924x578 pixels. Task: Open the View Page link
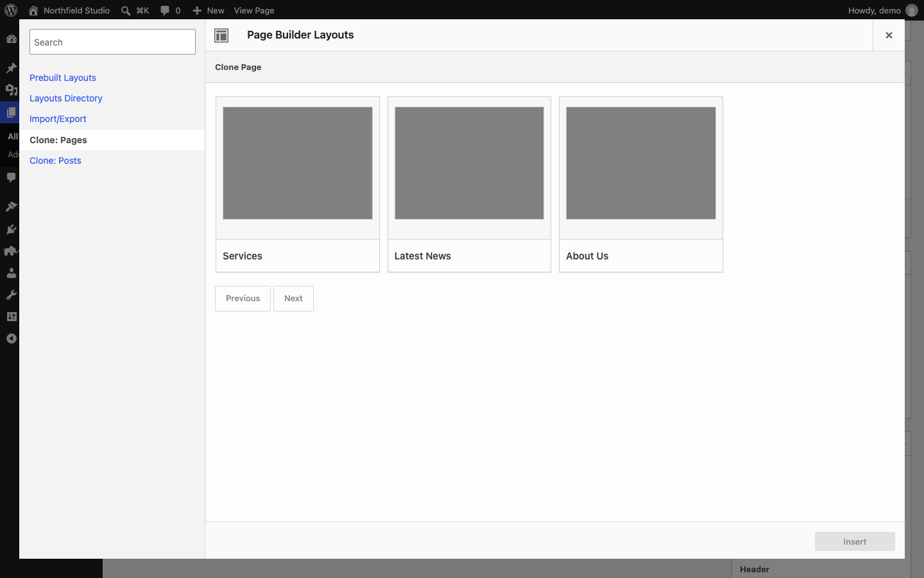[x=254, y=10]
